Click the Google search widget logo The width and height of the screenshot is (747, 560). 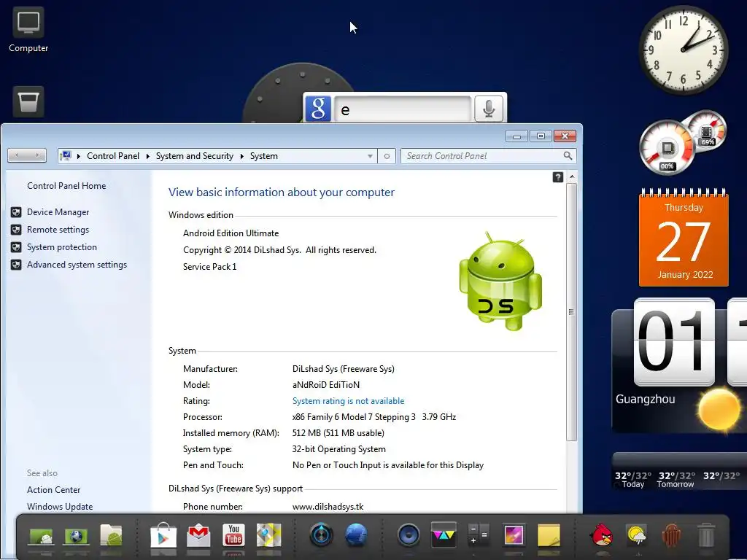(x=318, y=109)
